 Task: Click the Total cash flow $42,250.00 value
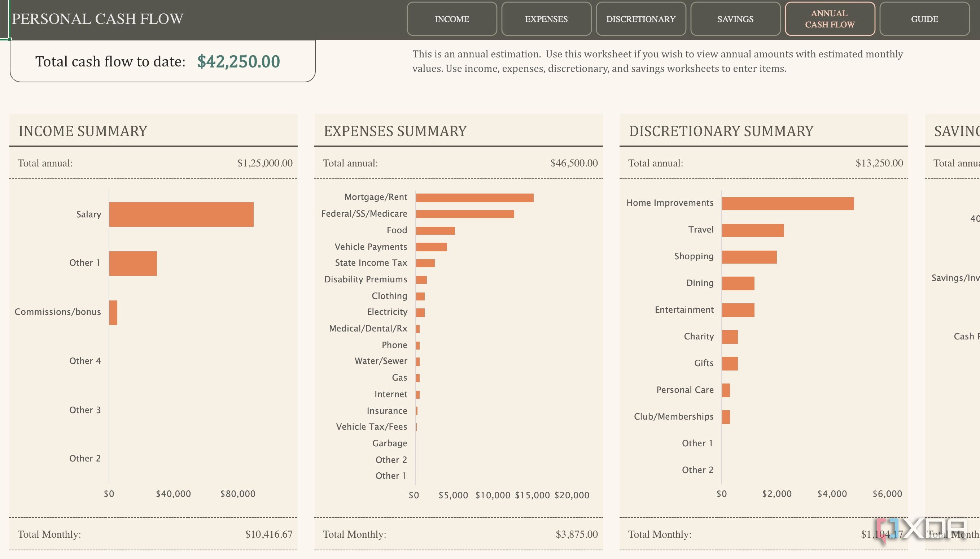click(239, 61)
